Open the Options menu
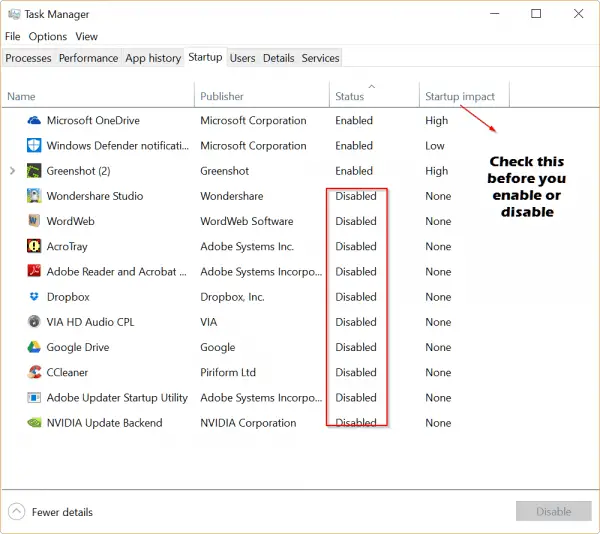The image size is (600, 534). coord(48,37)
